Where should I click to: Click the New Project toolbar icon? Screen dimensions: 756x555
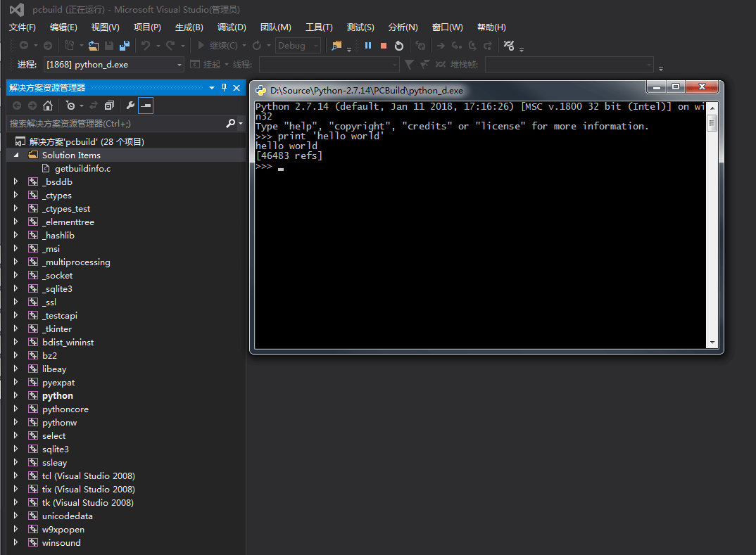(70, 45)
